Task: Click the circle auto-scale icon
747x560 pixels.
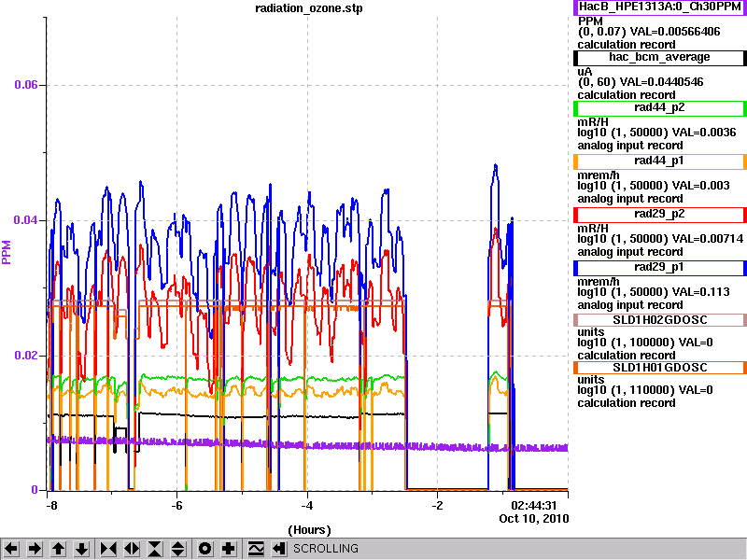Action: [x=205, y=549]
